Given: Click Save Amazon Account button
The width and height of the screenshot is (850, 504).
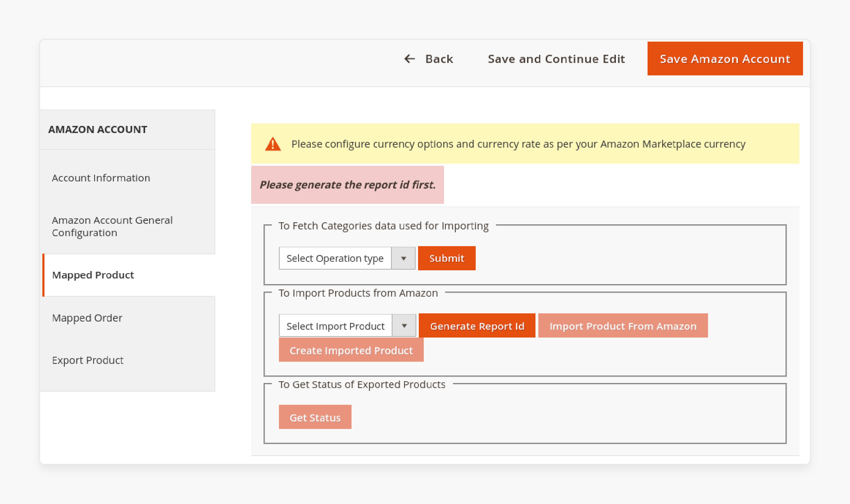Looking at the screenshot, I should coord(725,59).
